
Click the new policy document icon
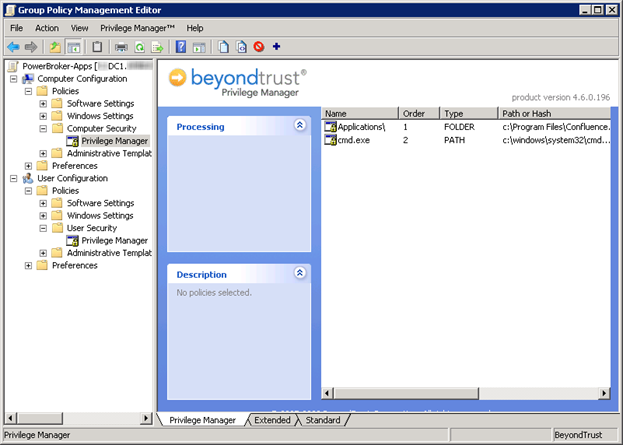coord(223,47)
